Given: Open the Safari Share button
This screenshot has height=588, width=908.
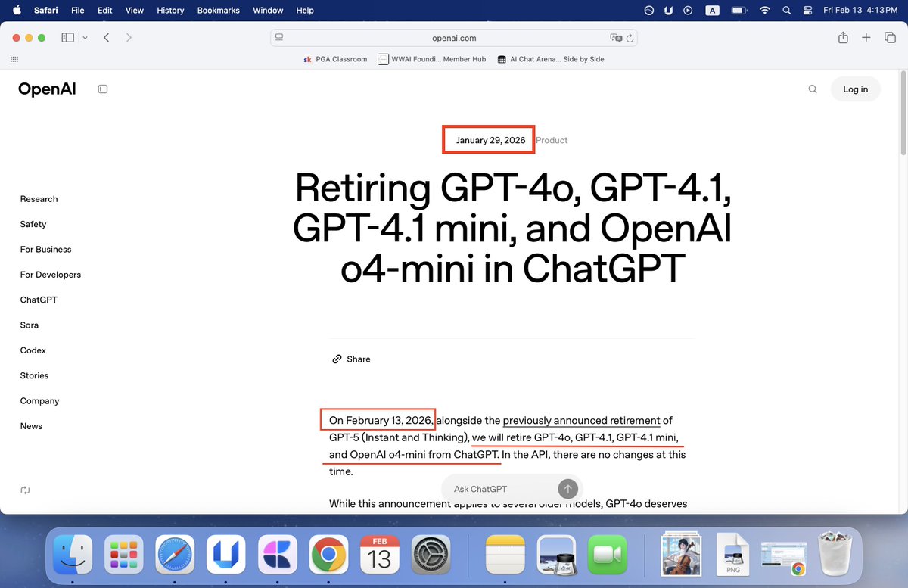Looking at the screenshot, I should click(x=843, y=37).
